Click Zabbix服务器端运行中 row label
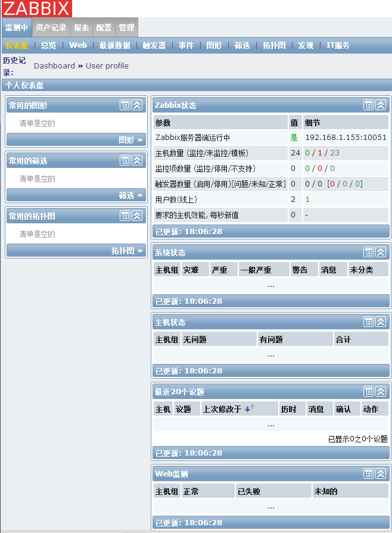 193,138
